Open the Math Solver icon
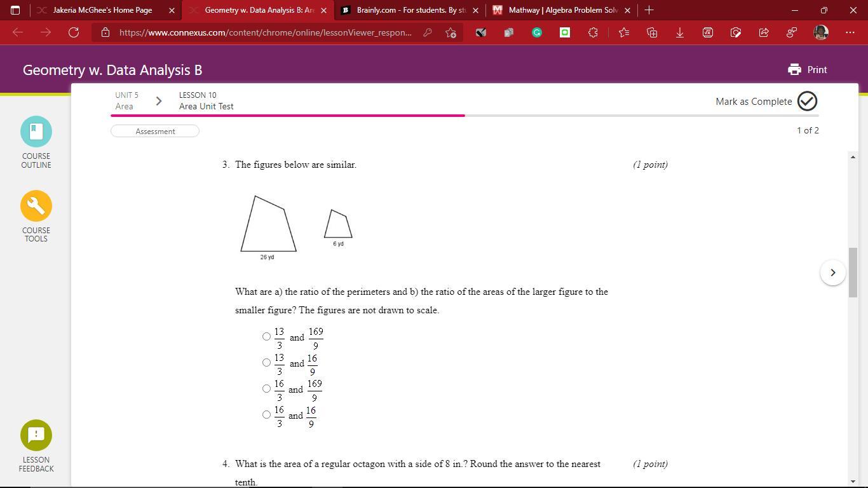The width and height of the screenshot is (868, 488). [707, 32]
